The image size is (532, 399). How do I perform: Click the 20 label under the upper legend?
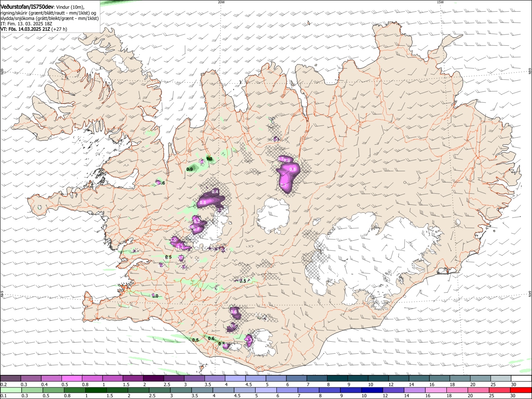click(x=473, y=384)
